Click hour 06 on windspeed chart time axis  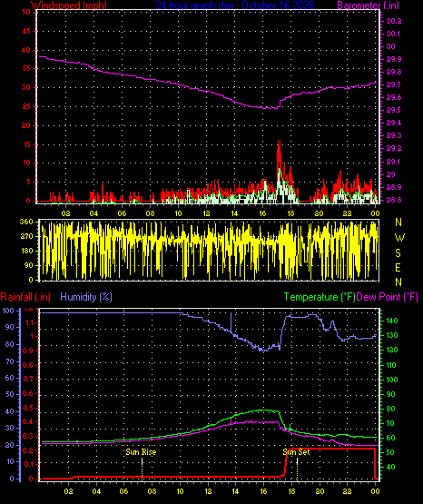click(x=122, y=213)
